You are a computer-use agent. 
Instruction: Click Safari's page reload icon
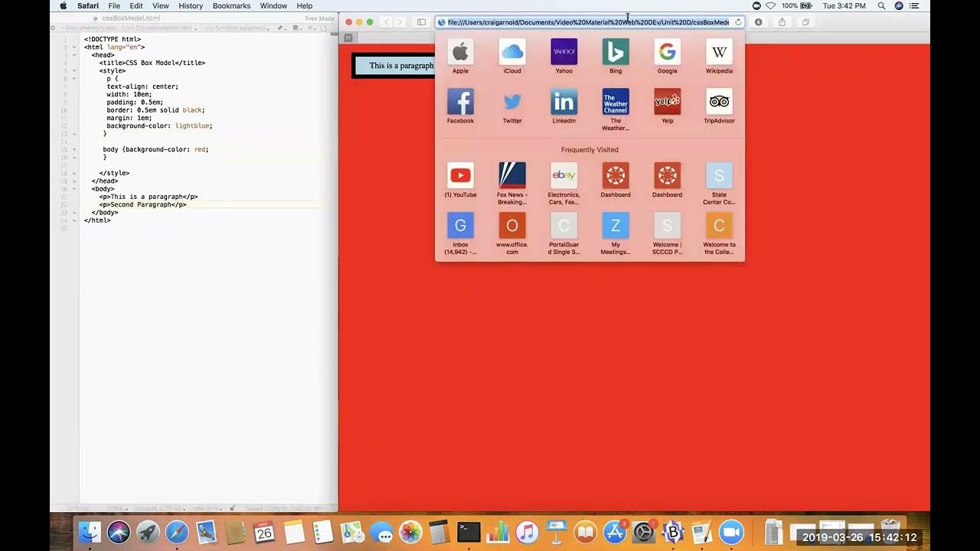click(738, 22)
